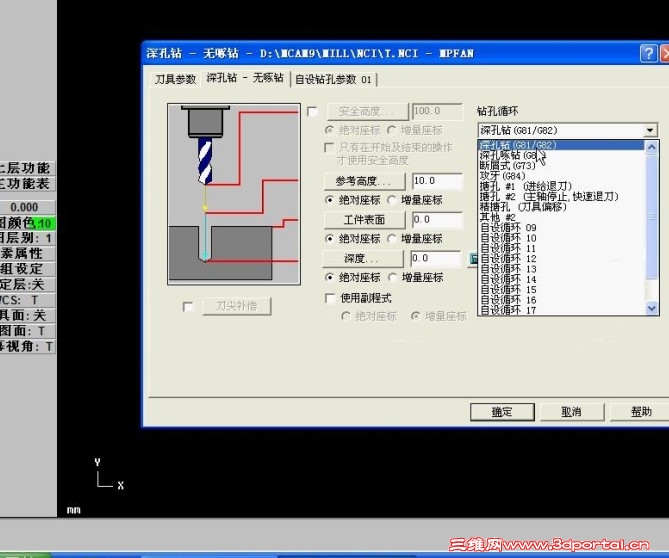Image resolution: width=669 pixels, height=558 pixels.
Task: Choose 精搪孔 (刀具偏移)
Action: (x=561, y=207)
